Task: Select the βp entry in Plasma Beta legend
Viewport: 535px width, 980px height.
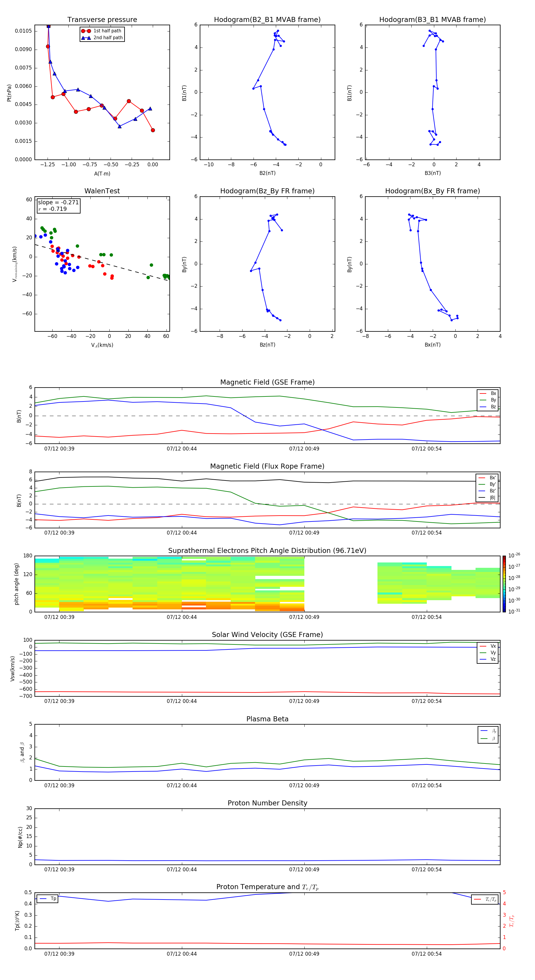Action: (488, 731)
